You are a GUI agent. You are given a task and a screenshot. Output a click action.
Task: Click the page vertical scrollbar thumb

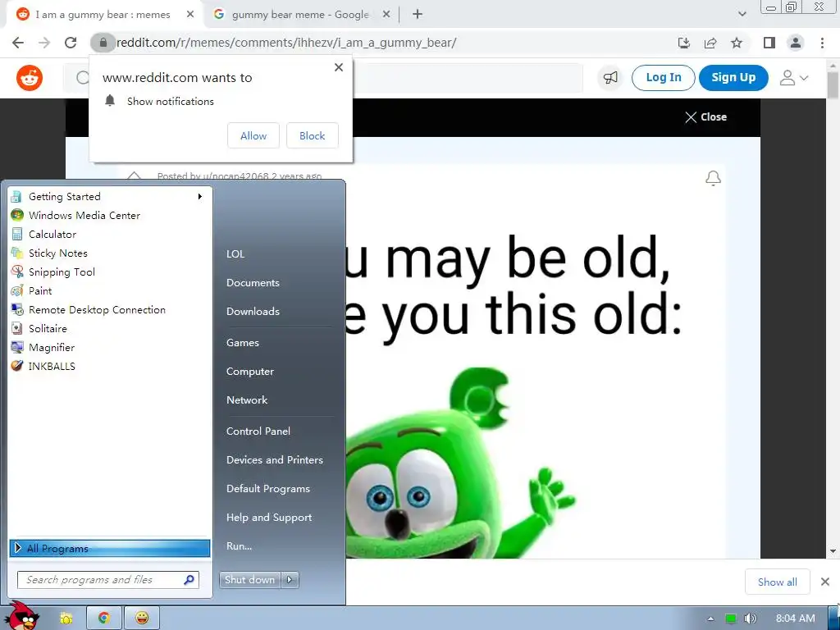coord(833,84)
